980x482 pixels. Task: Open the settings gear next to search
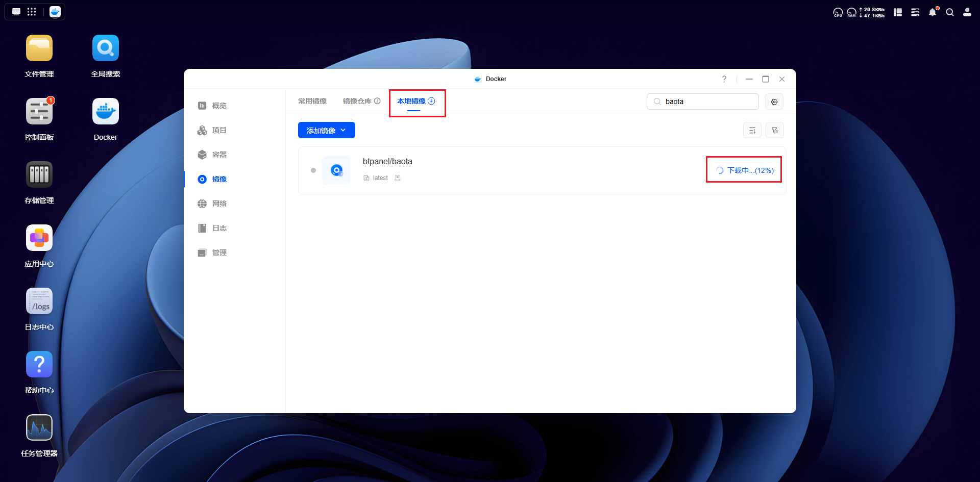[774, 102]
